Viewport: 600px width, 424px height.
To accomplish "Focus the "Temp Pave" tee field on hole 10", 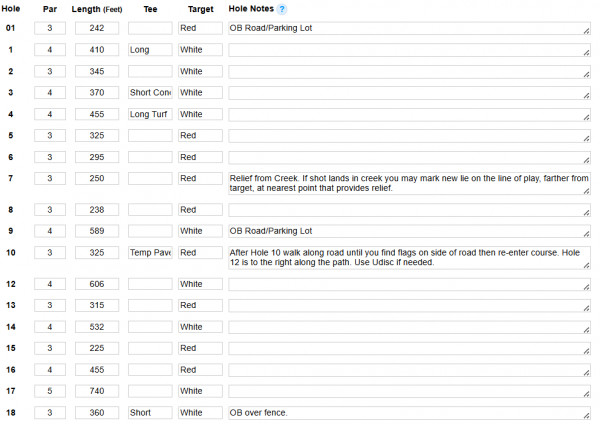I will [150, 253].
